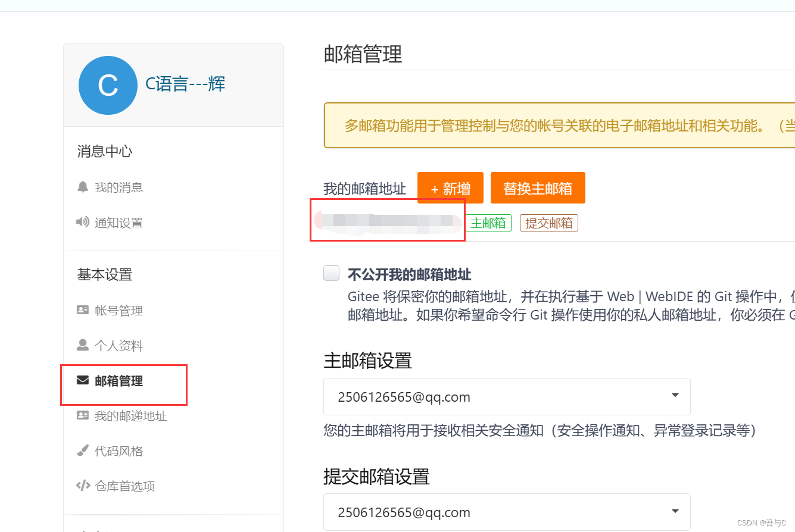
Task: Click the C语言---辉 username link
Action: (185, 84)
